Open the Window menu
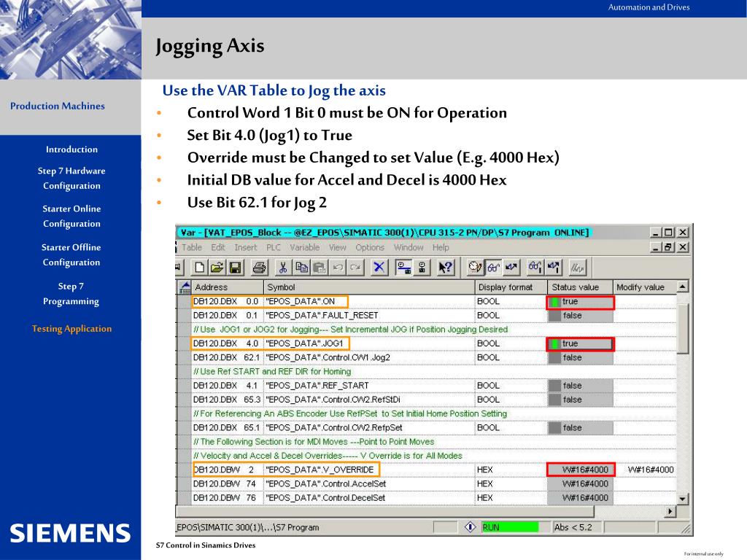The height and width of the screenshot is (560, 747). (409, 248)
